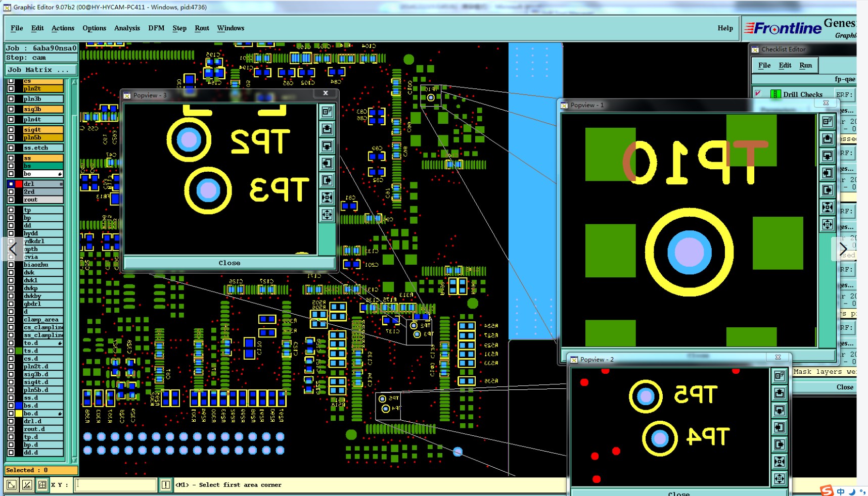This screenshot has height=496, width=868.
Task: Open the Actions menu
Action: coord(63,28)
